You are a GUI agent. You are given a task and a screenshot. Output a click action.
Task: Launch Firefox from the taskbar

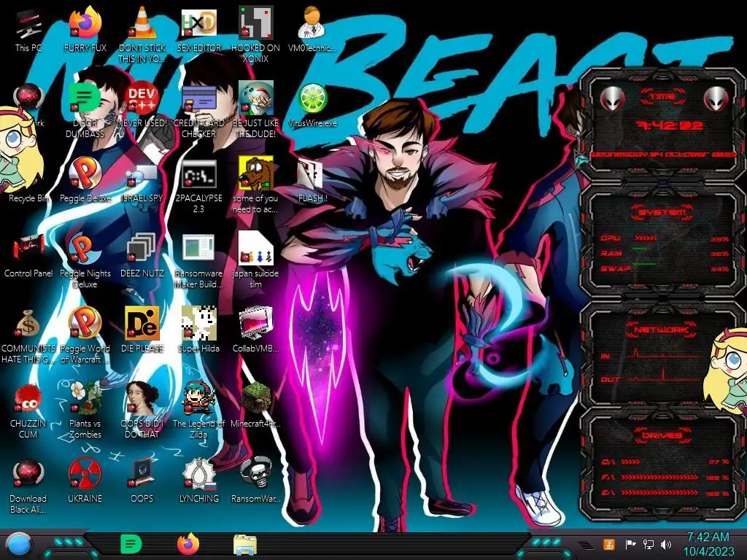pos(188,544)
